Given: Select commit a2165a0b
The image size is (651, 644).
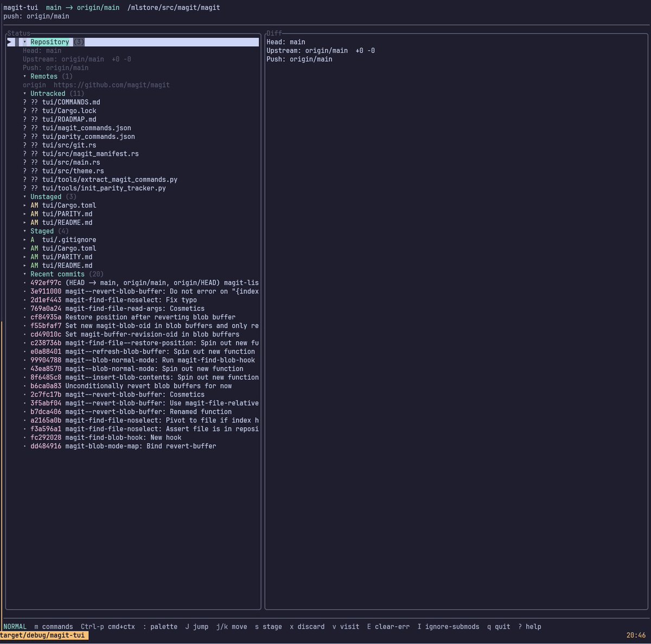Looking at the screenshot, I should point(141,420).
